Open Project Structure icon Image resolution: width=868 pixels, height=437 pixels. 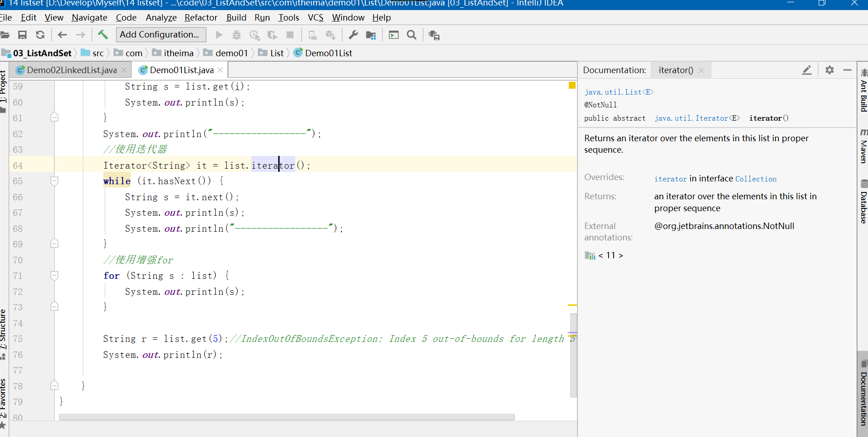[x=371, y=35]
